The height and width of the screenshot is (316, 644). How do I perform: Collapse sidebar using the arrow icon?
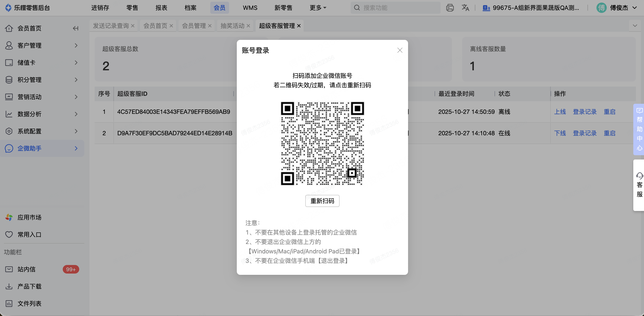76,28
